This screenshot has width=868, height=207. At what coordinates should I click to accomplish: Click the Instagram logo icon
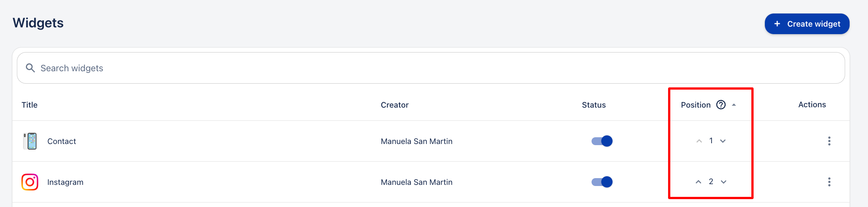pos(30,182)
